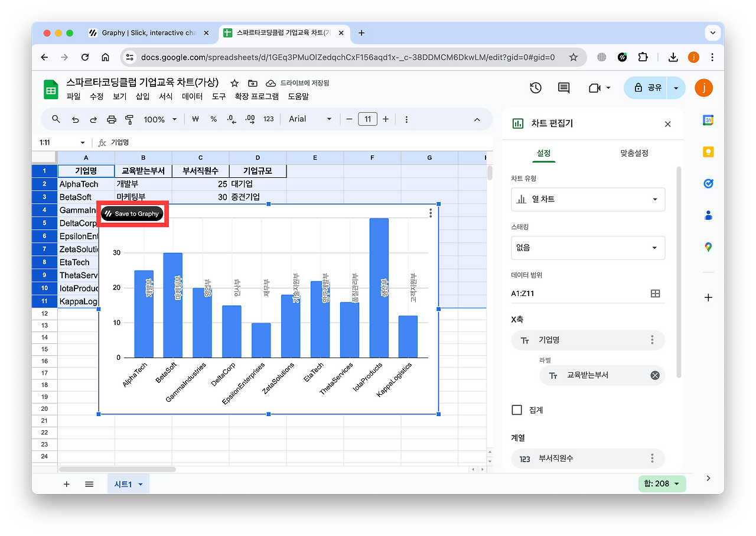Decrease font size with minus button
The width and height of the screenshot is (756, 536).
349,119
